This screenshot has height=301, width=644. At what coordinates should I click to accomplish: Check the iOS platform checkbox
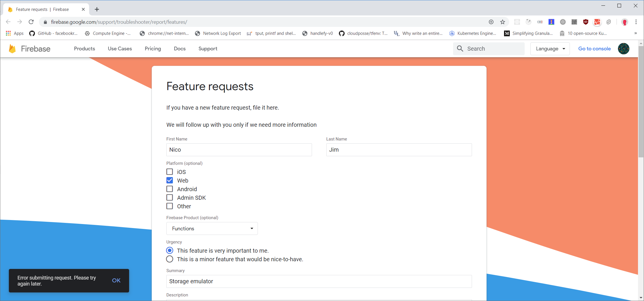(170, 172)
